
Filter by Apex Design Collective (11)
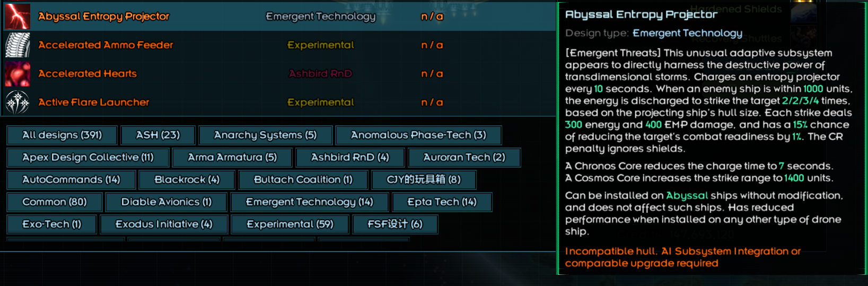tap(88, 158)
